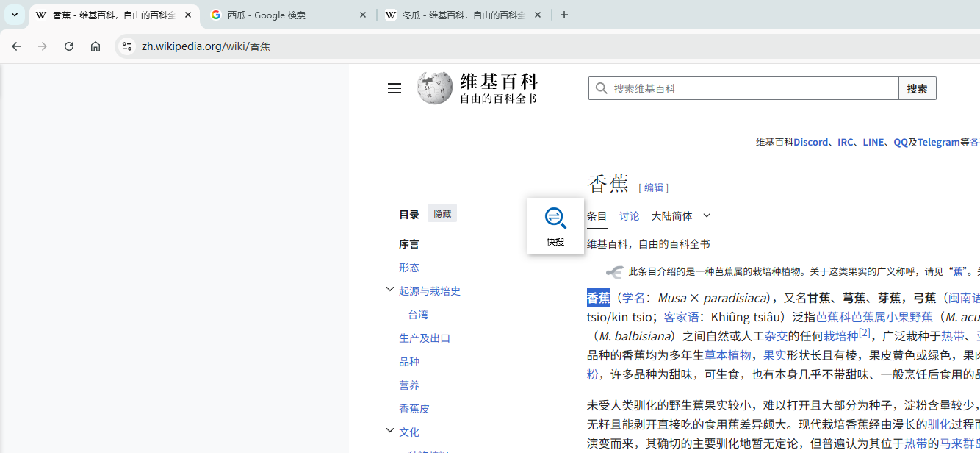Click the quick search magnifier popup icon

(x=555, y=218)
